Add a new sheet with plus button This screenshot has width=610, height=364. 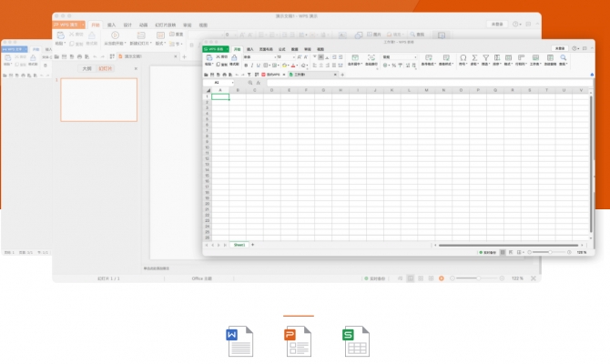(252, 245)
